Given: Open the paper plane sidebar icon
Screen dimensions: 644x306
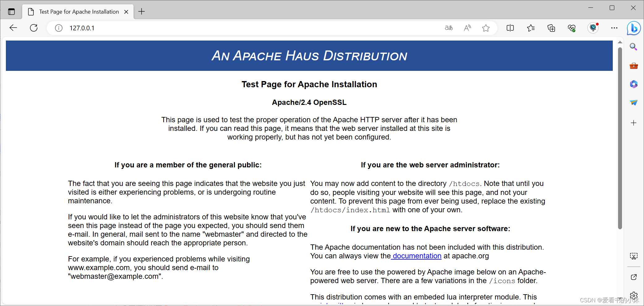Looking at the screenshot, I should [633, 102].
